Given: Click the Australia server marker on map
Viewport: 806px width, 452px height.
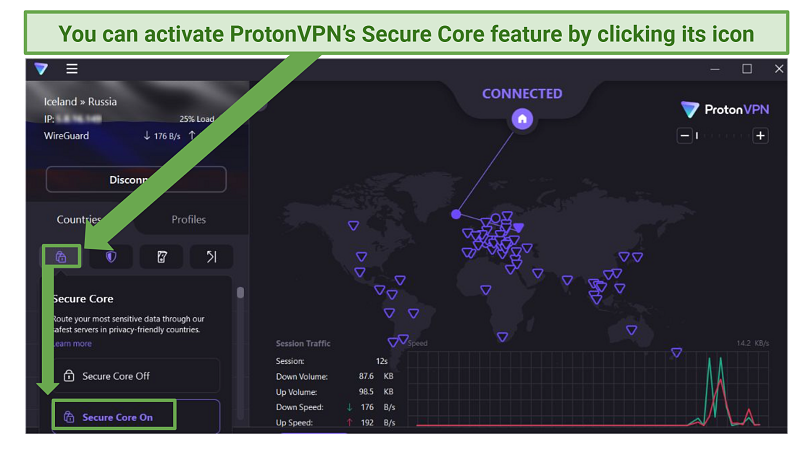Looking at the screenshot, I should coord(631,330).
